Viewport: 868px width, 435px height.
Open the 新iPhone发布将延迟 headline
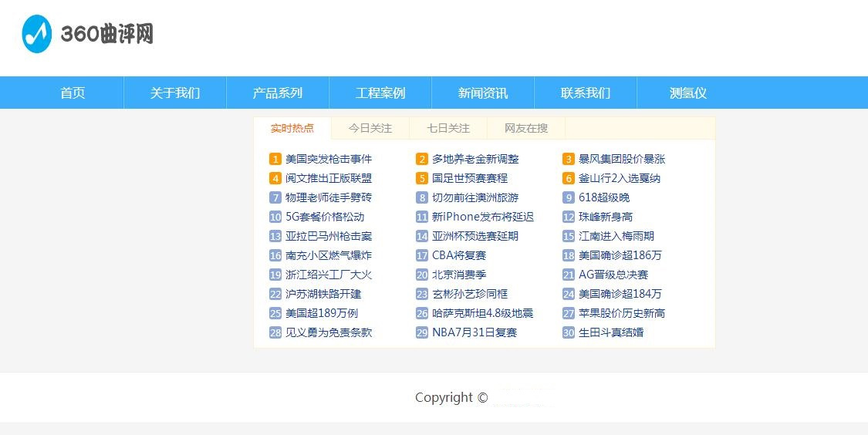[x=483, y=217]
